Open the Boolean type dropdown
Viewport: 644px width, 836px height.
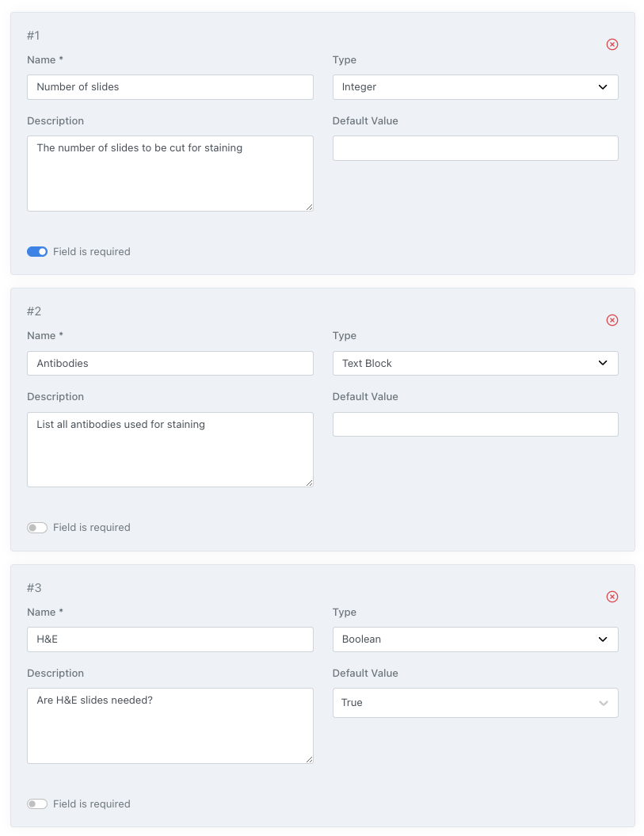pos(475,639)
